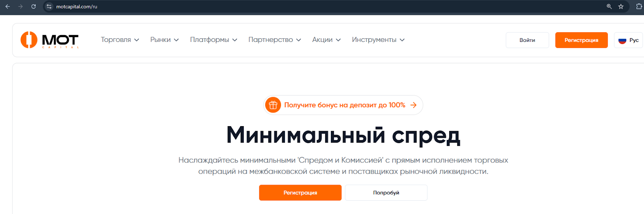
Task: Click the Russian flag icon
Action: [622, 40]
